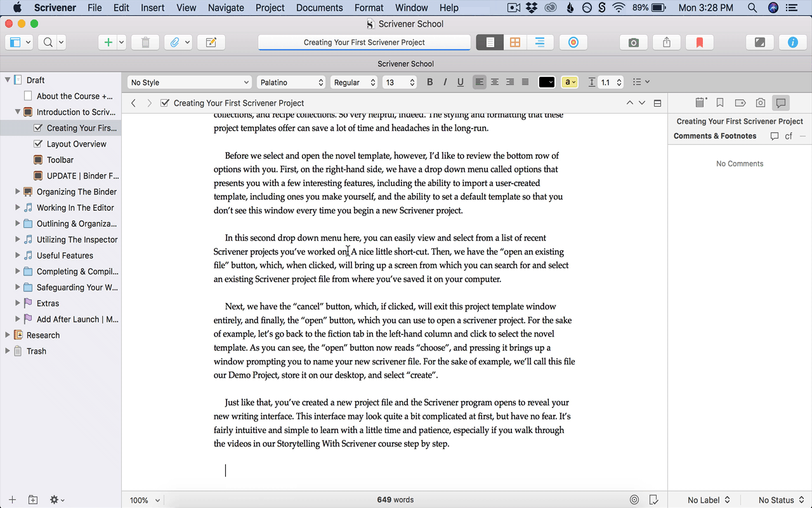Open the project targets icon

coord(573,43)
